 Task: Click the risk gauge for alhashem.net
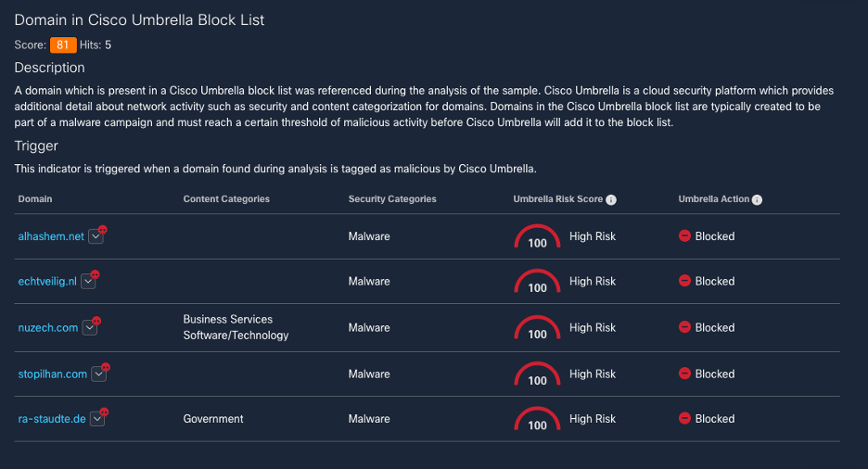[x=537, y=238]
